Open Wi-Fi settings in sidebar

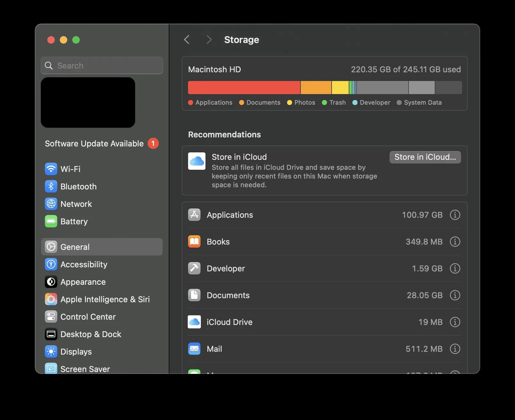point(102,169)
